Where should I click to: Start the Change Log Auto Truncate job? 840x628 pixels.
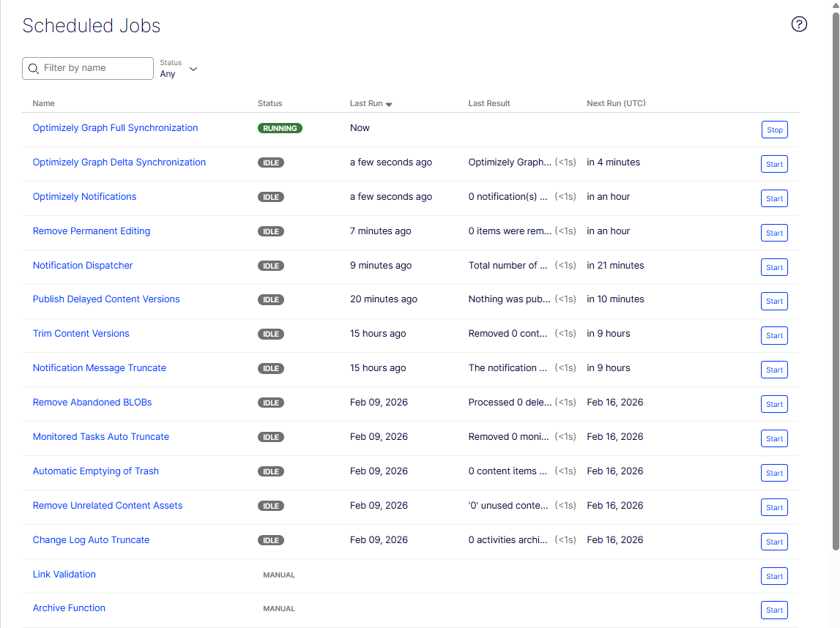pyautogui.click(x=774, y=542)
